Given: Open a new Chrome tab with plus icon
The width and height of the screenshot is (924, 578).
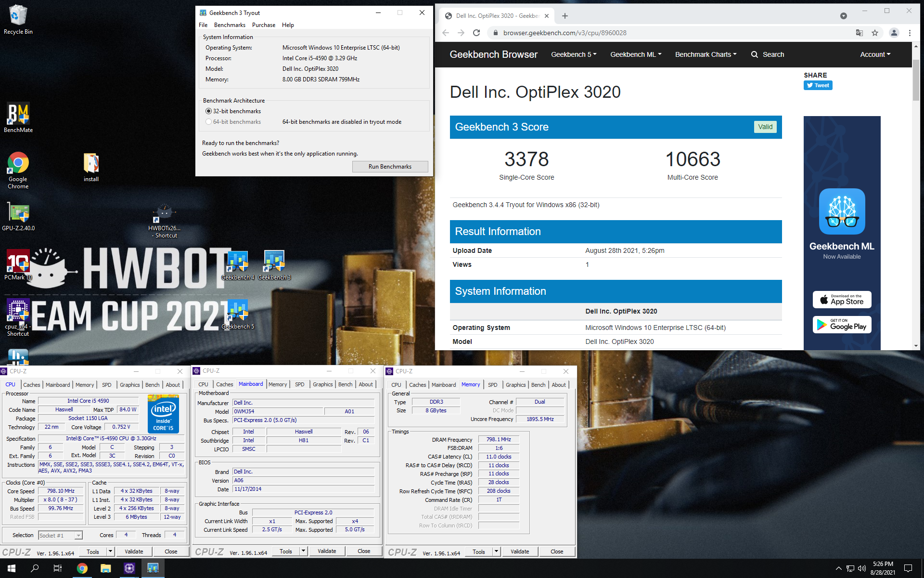Looking at the screenshot, I should click(565, 16).
